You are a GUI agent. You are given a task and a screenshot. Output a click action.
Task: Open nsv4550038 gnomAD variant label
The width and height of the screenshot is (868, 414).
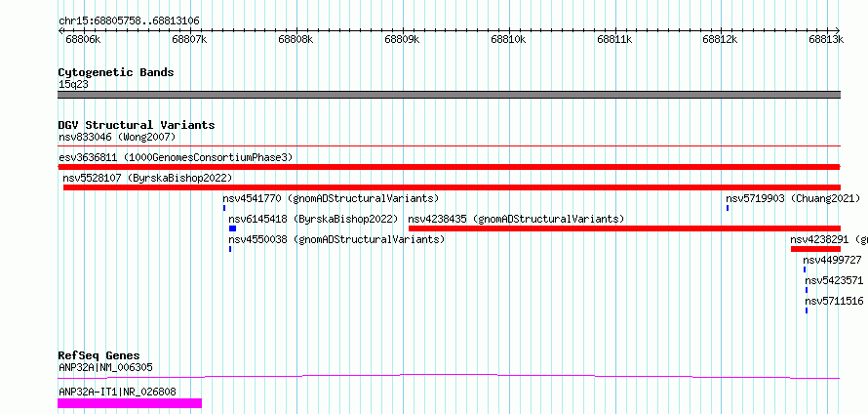click(x=336, y=239)
